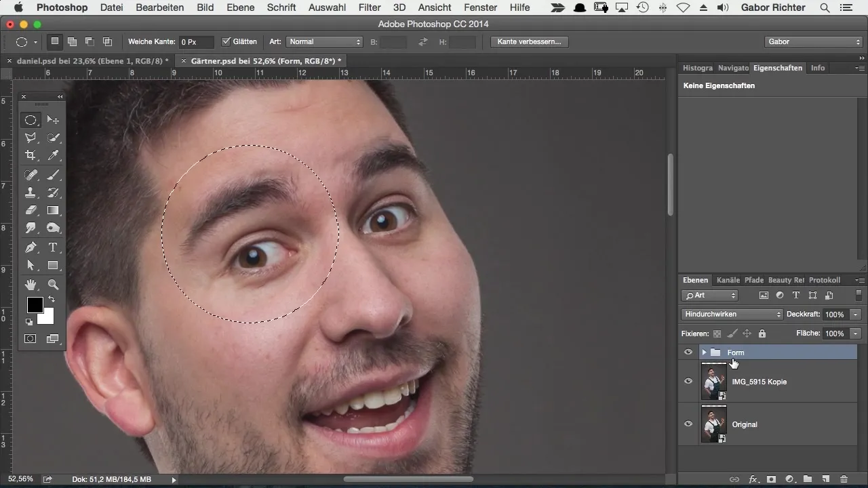
Task: Select the Type tool
Action: [53, 247]
